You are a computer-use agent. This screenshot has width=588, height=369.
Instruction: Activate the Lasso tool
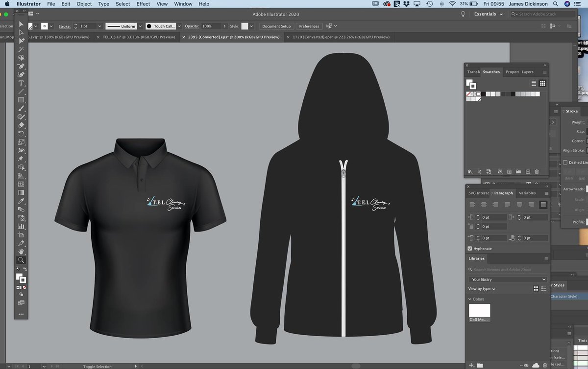[21, 57]
